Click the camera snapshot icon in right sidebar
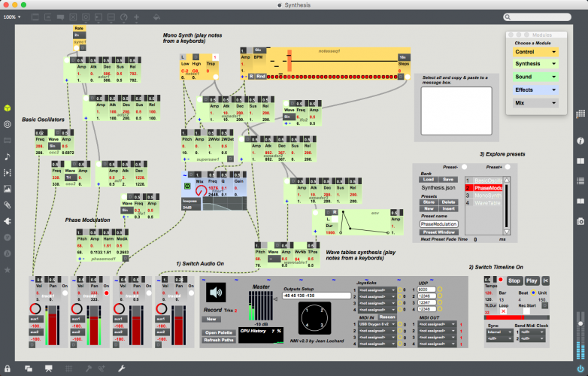 580,221
